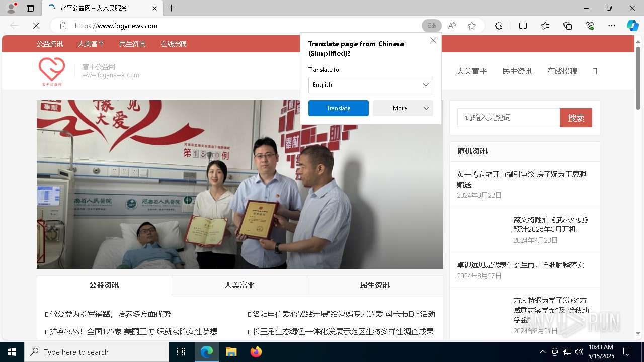Open a new tab with plus button

click(172, 8)
